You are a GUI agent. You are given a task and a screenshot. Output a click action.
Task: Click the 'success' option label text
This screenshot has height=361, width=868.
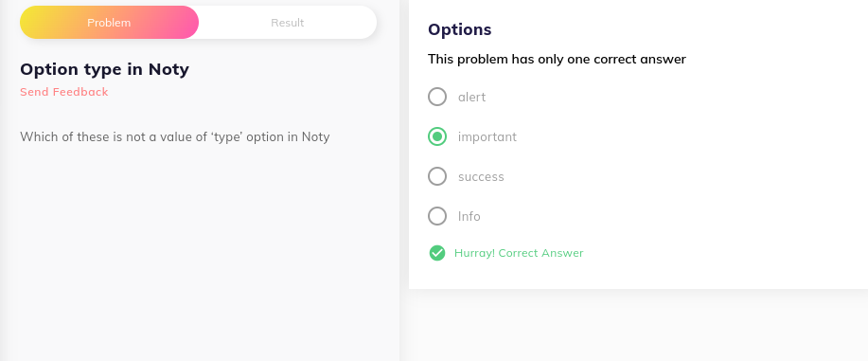tap(481, 177)
